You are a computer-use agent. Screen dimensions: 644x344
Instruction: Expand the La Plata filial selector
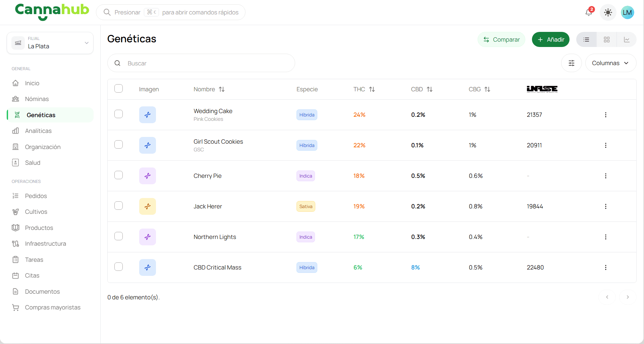(50, 43)
